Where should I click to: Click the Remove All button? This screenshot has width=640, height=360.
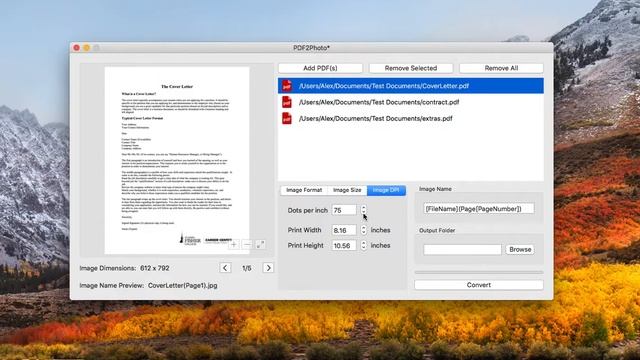(501, 68)
